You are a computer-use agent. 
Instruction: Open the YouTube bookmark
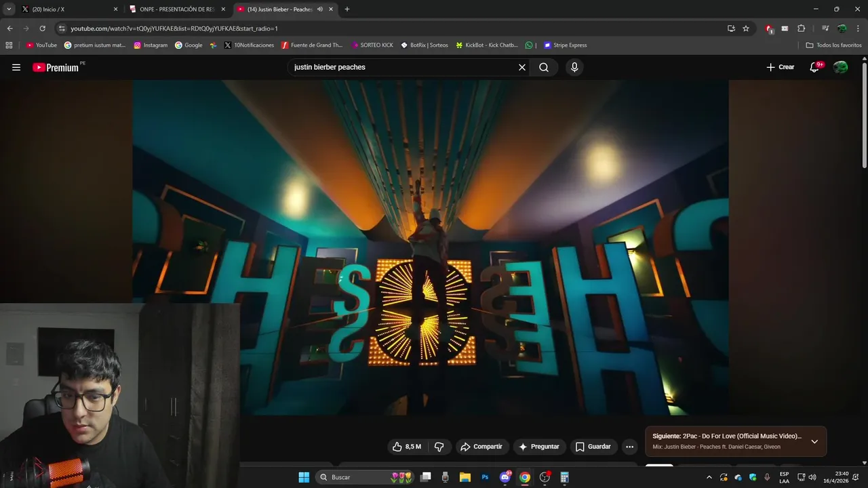point(41,45)
